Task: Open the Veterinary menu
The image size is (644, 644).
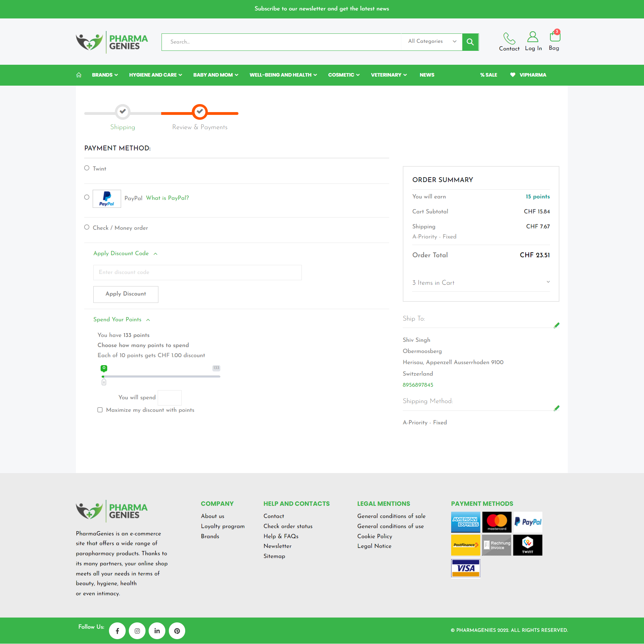Action: (388, 75)
